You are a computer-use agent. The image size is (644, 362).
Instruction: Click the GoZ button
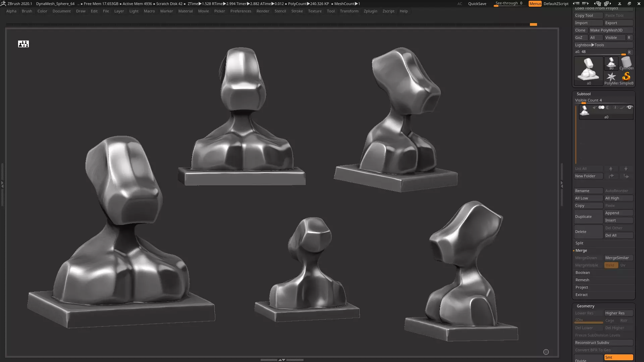point(581,38)
